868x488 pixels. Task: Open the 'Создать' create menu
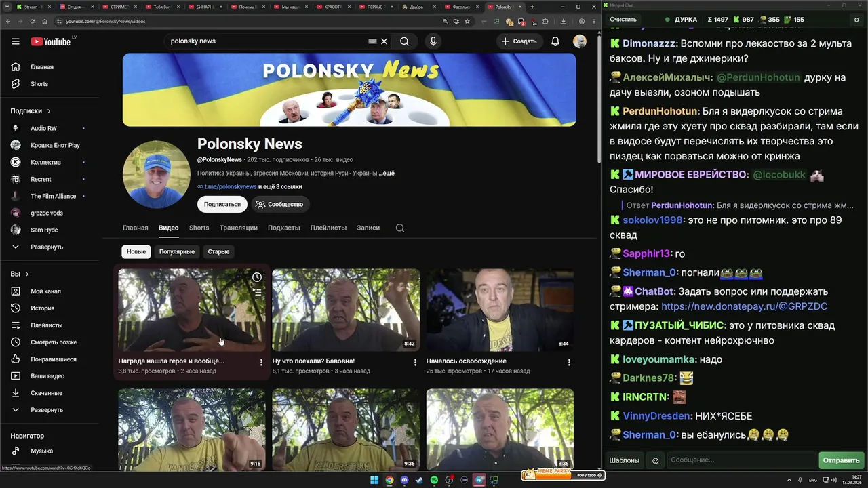(x=519, y=41)
